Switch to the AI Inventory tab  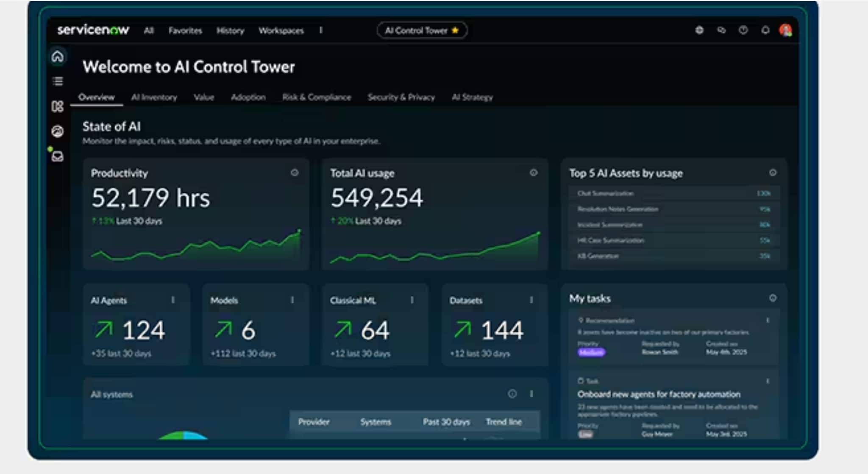point(154,97)
